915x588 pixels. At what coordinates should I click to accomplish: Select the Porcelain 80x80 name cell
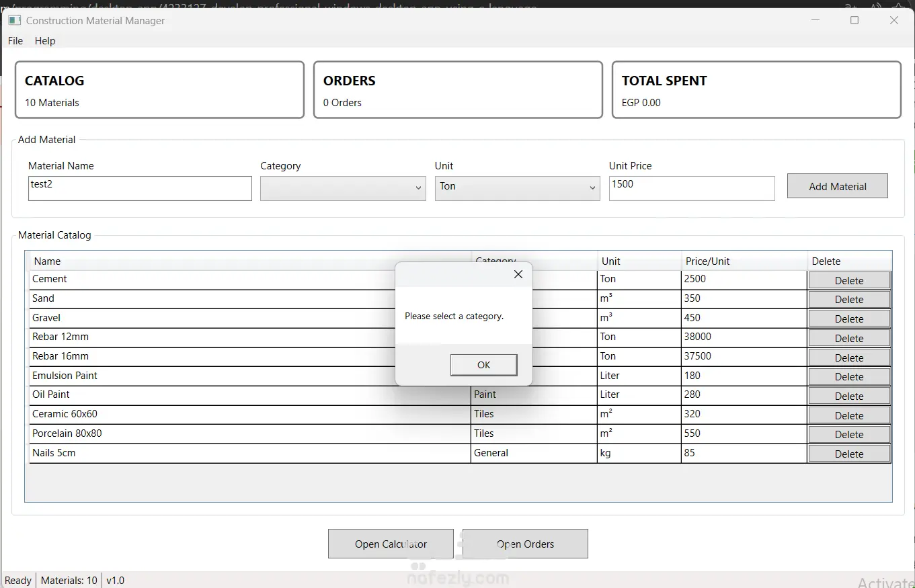pyautogui.click(x=250, y=434)
